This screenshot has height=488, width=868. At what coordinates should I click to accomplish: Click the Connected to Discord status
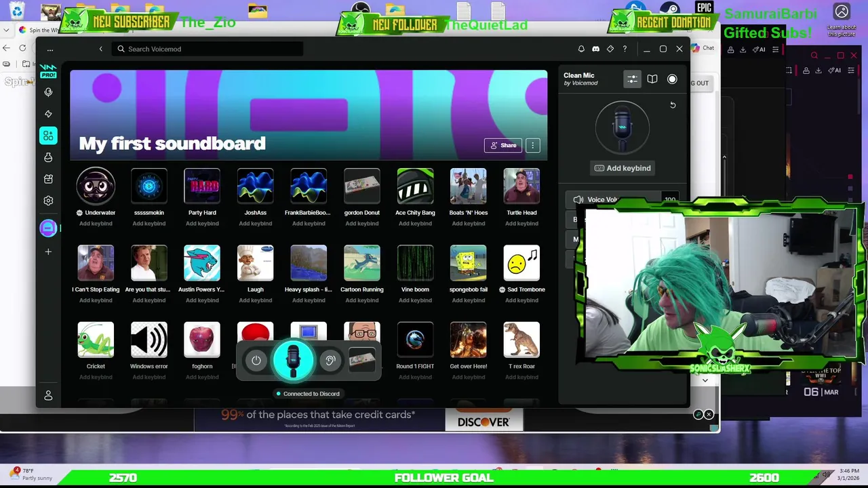pos(308,394)
